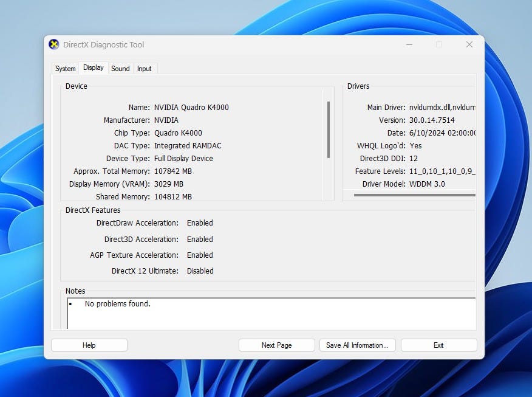Click the driver date 6/10/2024
Screen dimensions: 532x397
442,133
